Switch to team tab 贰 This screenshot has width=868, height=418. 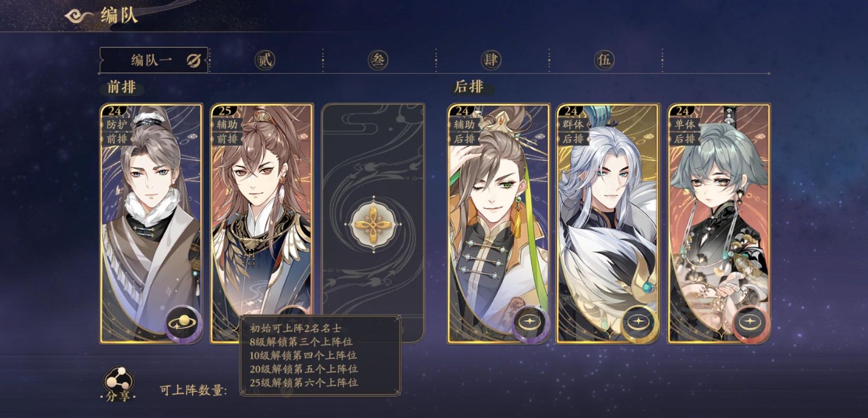[x=265, y=60]
